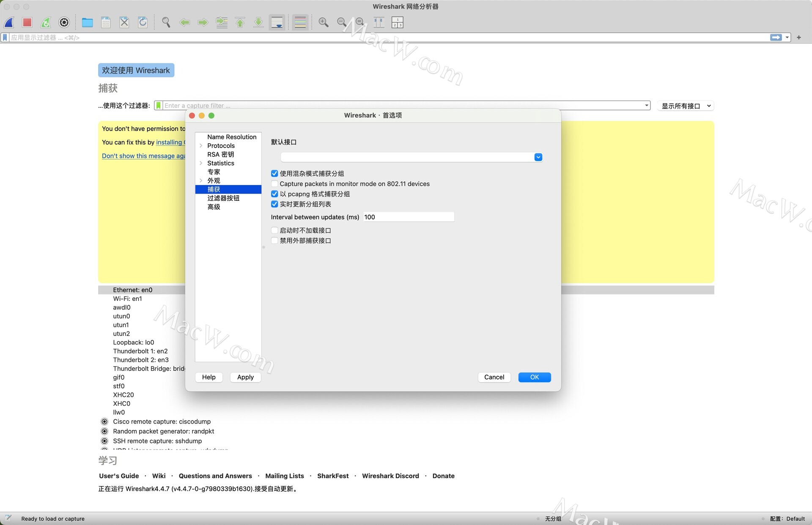Toggle packet colorization icon
The image size is (812, 525).
[x=300, y=22]
